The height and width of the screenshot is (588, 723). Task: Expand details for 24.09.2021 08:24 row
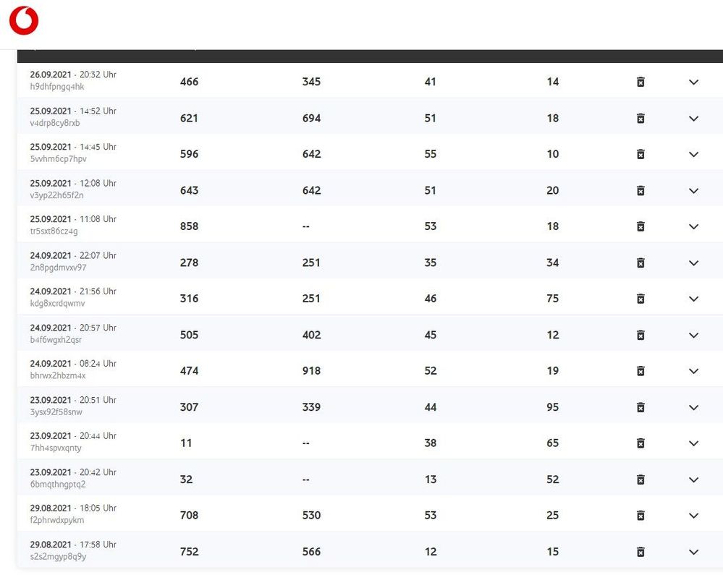pyautogui.click(x=693, y=372)
